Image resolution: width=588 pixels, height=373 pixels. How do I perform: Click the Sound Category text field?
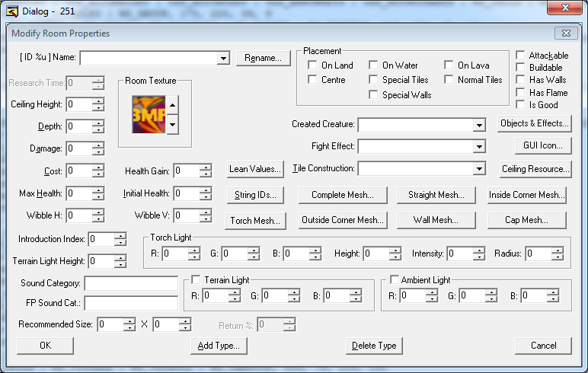click(131, 283)
